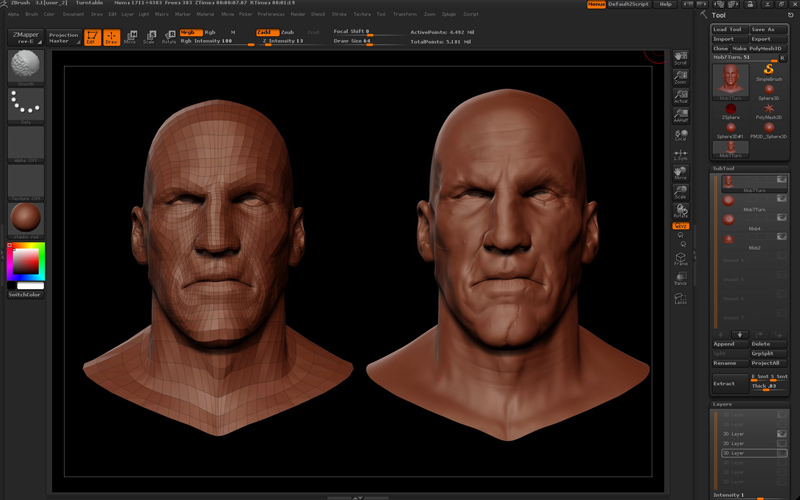800x500 pixels.
Task: Click the right-shelf Move view icon
Action: click(x=680, y=173)
